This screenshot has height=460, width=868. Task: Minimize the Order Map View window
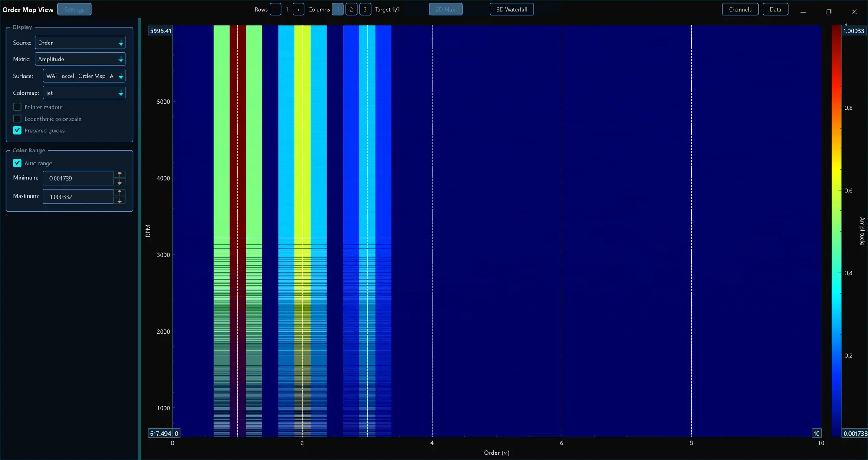[x=803, y=12]
